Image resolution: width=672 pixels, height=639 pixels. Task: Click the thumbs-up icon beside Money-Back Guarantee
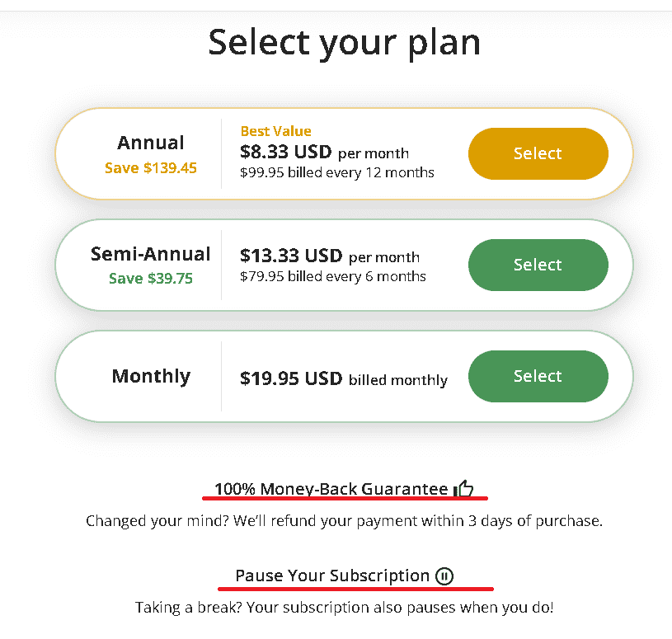[463, 488]
